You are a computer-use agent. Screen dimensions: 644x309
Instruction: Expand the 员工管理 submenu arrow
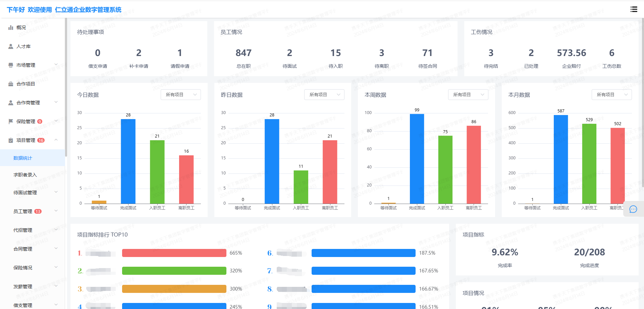[56, 211]
